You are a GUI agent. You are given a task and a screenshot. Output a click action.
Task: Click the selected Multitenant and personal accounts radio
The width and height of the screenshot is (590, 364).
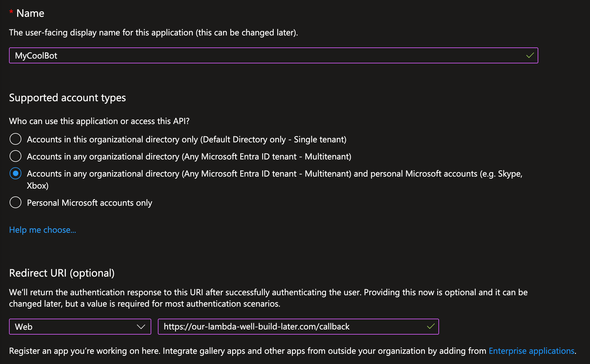pyautogui.click(x=16, y=174)
